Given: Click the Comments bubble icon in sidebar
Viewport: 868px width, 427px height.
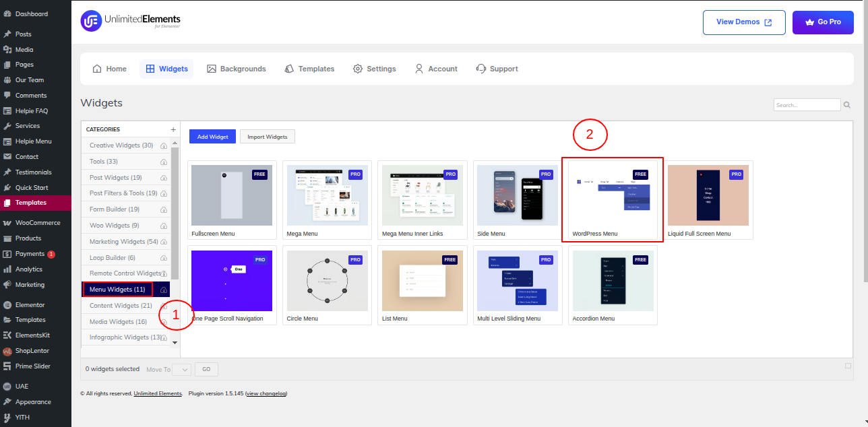Looking at the screenshot, I should (7, 95).
